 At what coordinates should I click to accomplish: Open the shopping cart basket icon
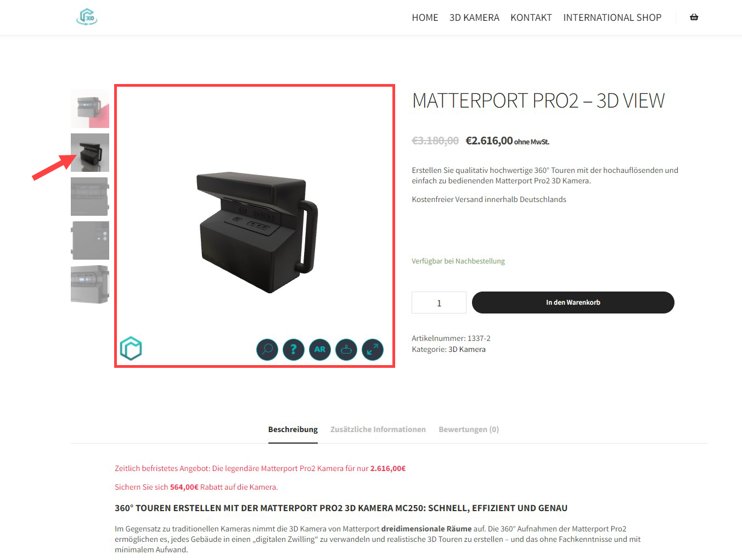click(694, 17)
